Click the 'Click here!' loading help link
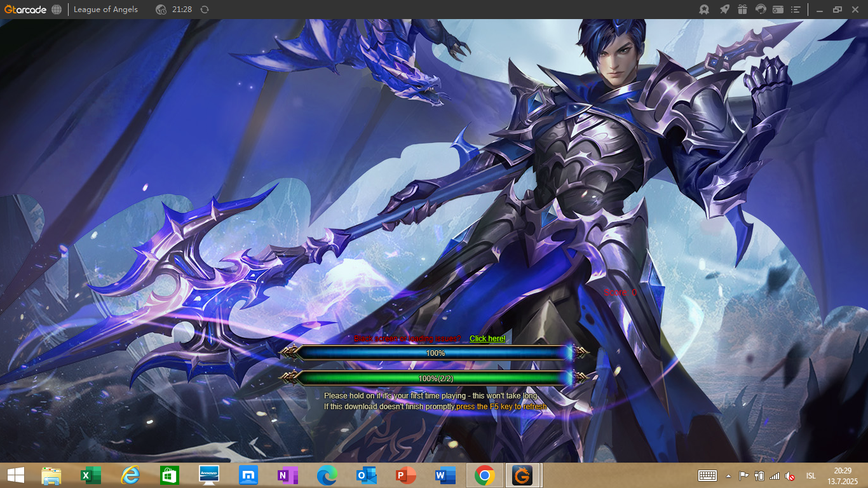The width and height of the screenshot is (868, 488). click(487, 339)
